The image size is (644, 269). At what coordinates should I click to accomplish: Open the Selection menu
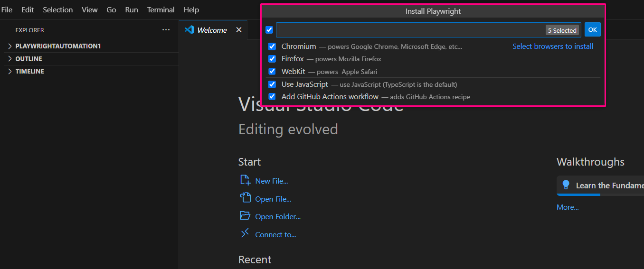pyautogui.click(x=58, y=9)
